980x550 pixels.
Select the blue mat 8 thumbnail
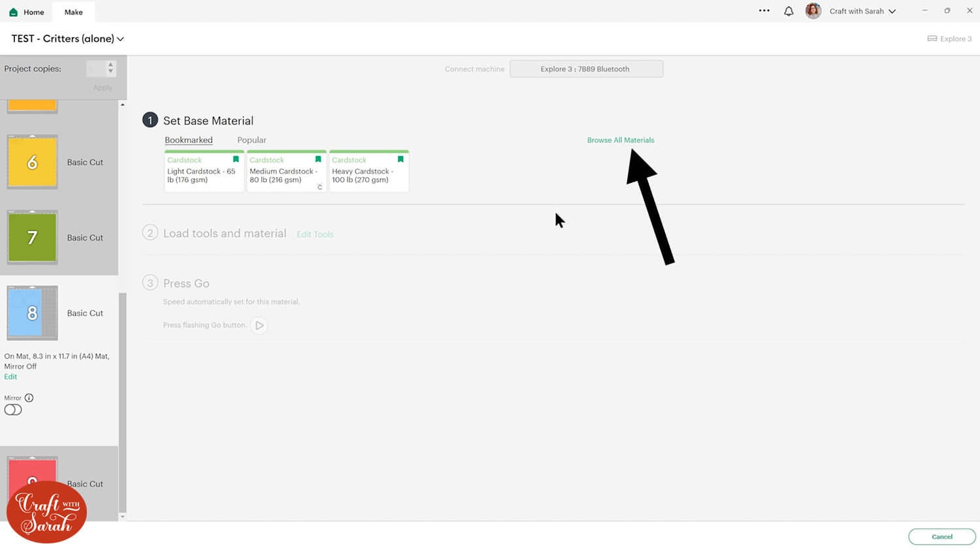click(32, 313)
